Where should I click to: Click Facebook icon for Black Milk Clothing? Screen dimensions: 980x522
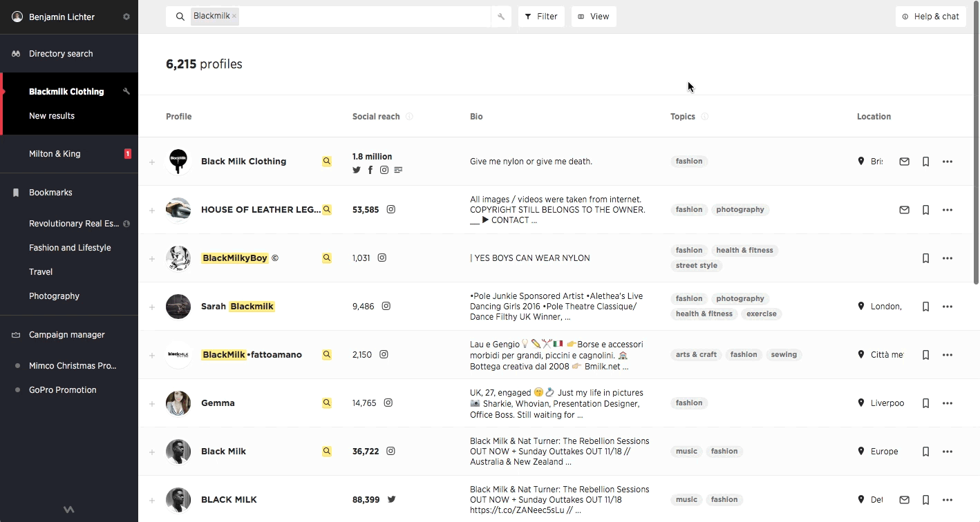click(370, 170)
